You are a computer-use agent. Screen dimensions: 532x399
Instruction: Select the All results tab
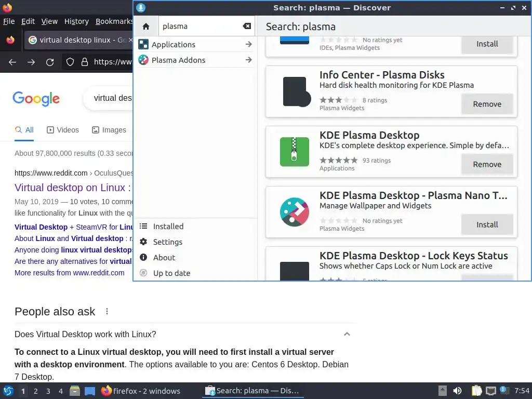24,130
